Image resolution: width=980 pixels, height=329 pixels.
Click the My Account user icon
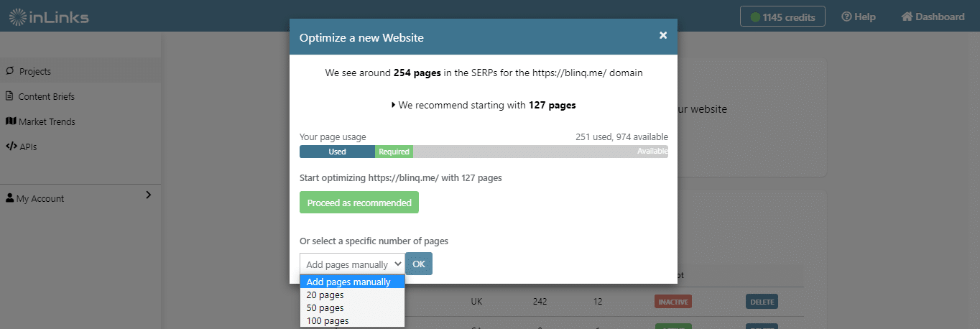[x=10, y=198]
